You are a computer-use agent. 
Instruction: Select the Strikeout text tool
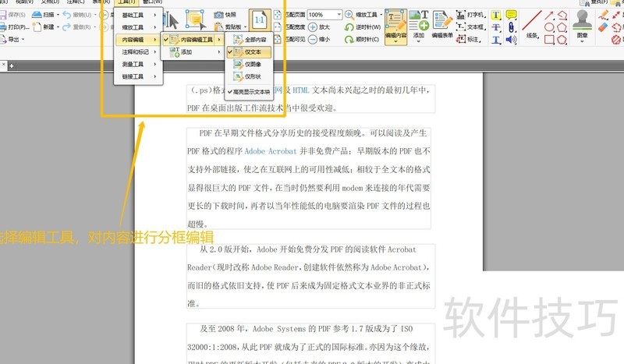tap(496, 27)
